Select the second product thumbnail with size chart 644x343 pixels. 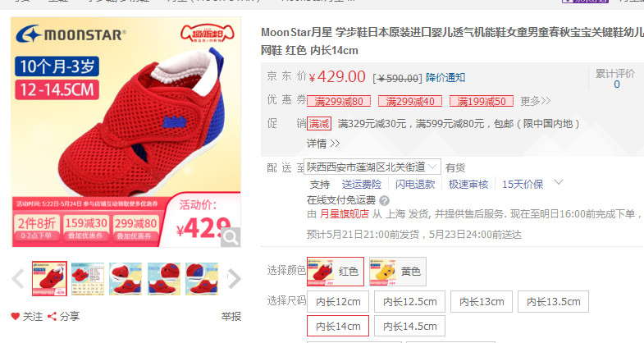click(x=88, y=279)
